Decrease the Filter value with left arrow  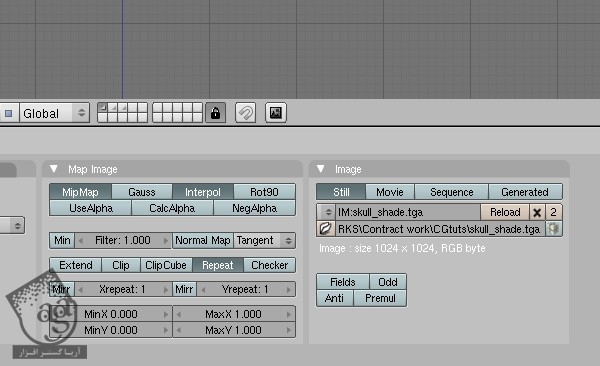click(x=80, y=240)
